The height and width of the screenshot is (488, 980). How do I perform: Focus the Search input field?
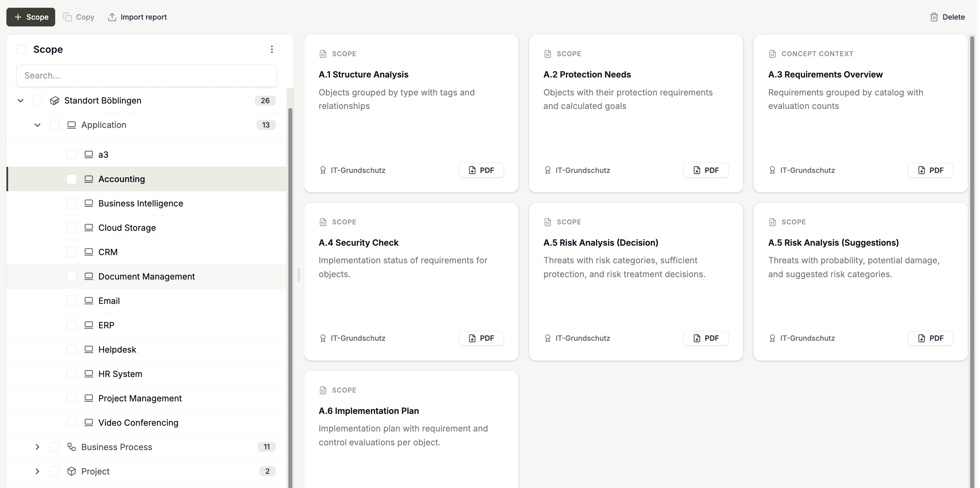[x=147, y=76]
